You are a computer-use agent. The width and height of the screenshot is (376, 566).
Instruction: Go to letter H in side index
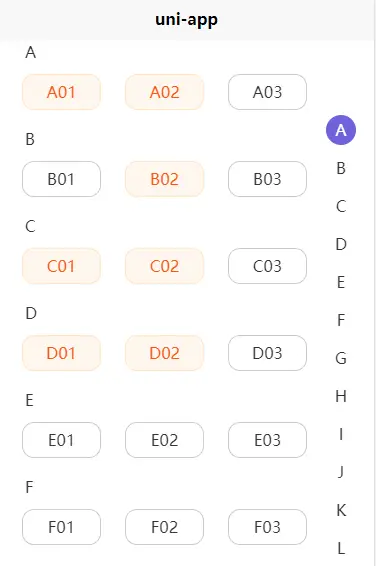(341, 396)
